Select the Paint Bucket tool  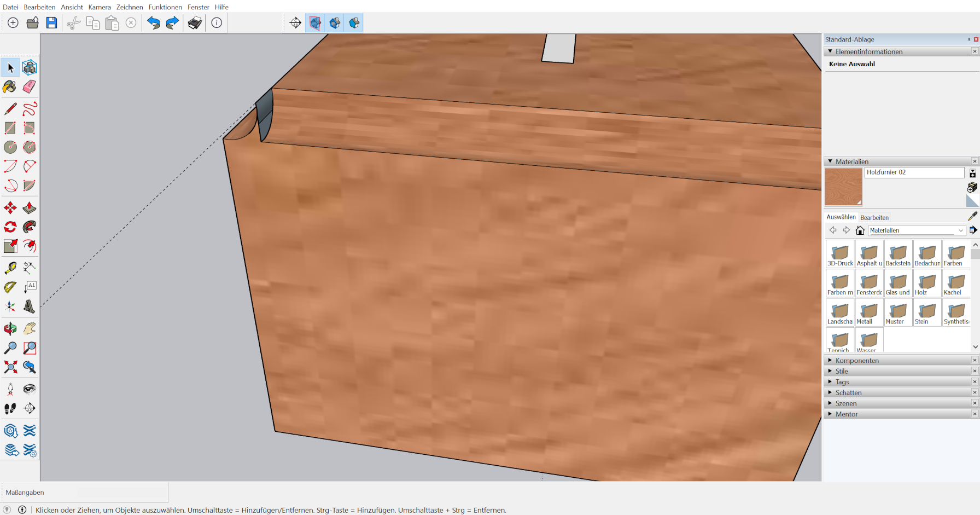(10, 87)
